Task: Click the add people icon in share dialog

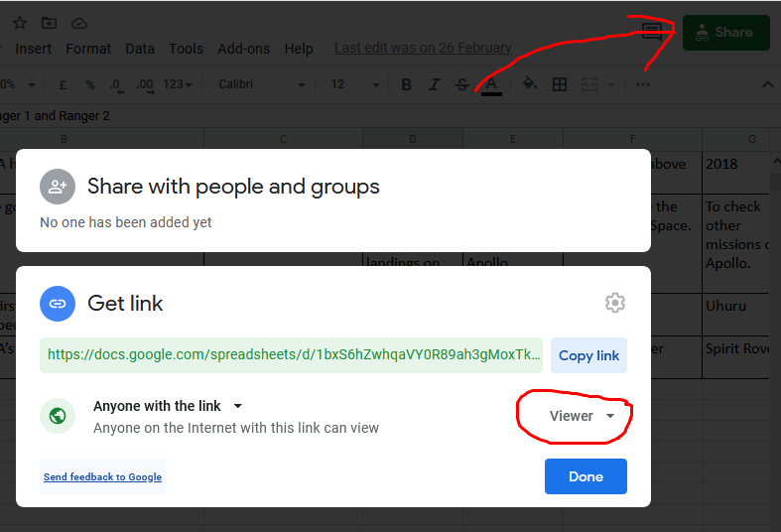Action: 58,187
